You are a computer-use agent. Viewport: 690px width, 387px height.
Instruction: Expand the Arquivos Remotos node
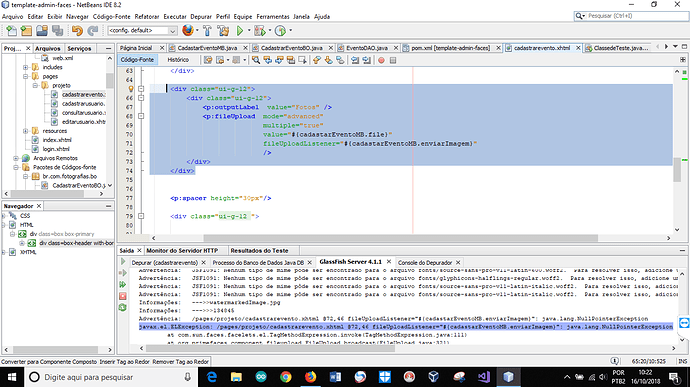(x=16, y=158)
